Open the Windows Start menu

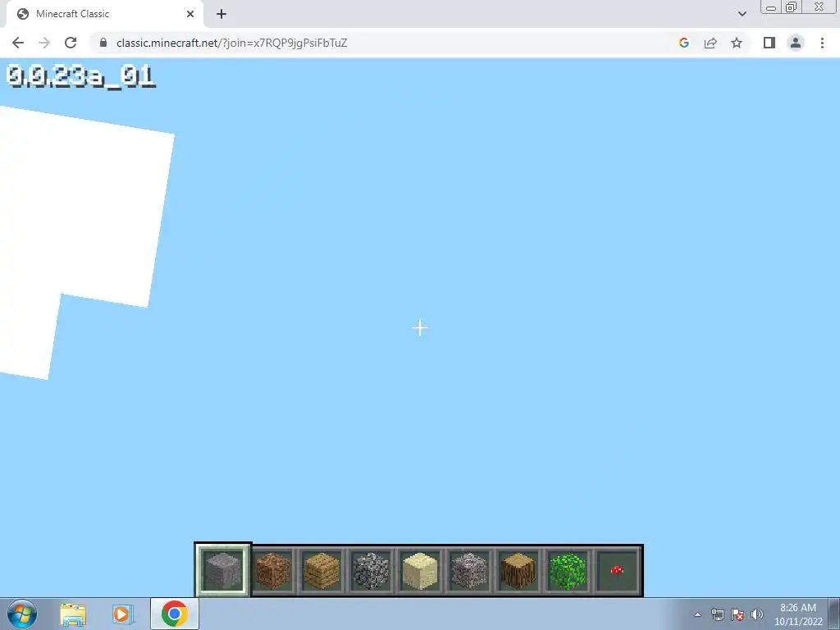coord(22,614)
